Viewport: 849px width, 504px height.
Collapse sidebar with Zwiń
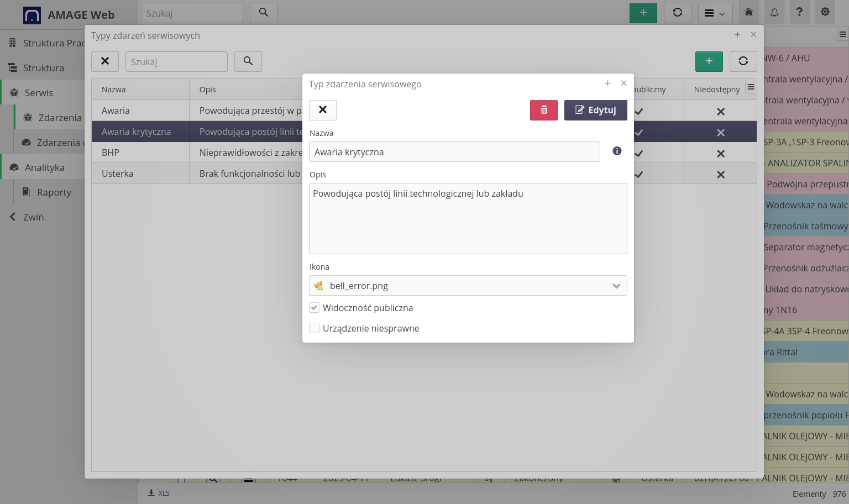[x=43, y=217]
